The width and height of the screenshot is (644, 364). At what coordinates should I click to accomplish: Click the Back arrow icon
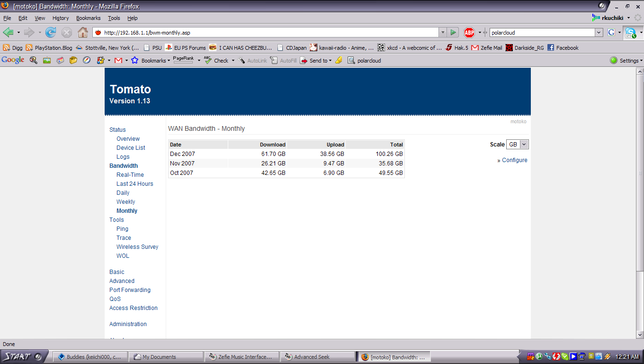point(8,33)
